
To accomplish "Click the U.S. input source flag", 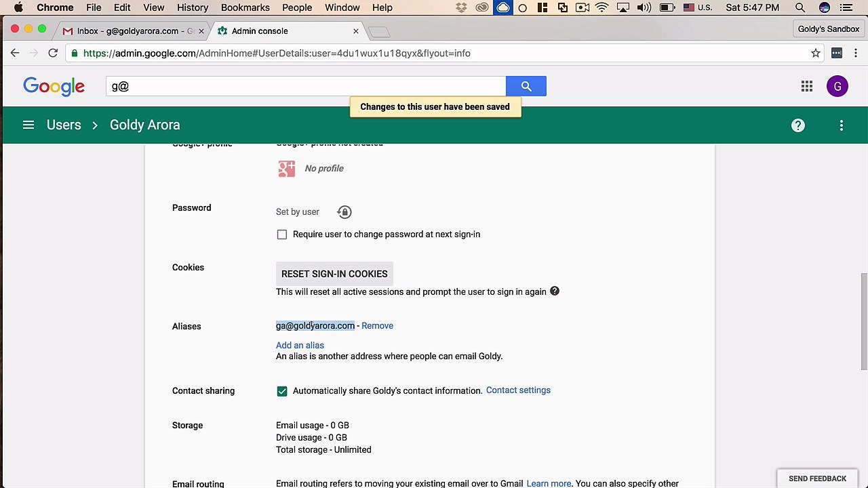I will [x=690, y=7].
